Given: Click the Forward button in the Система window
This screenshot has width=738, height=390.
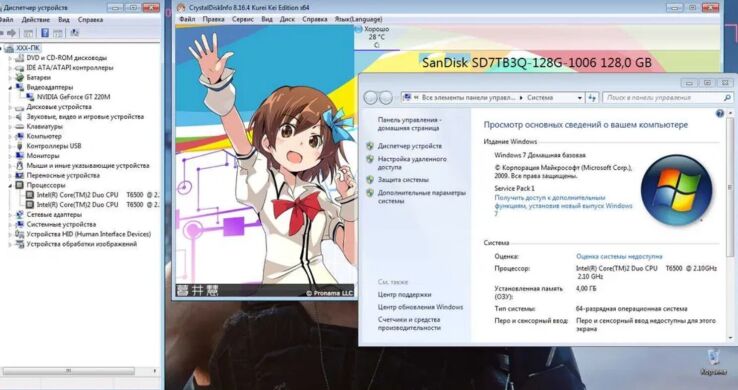Looking at the screenshot, I should (x=386, y=97).
